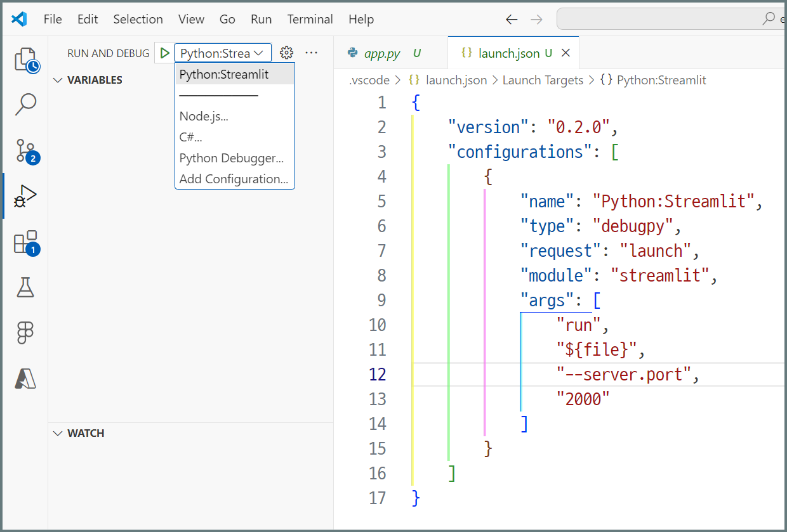Open the Testing beaker panel
The image size is (787, 532).
pos(25,287)
